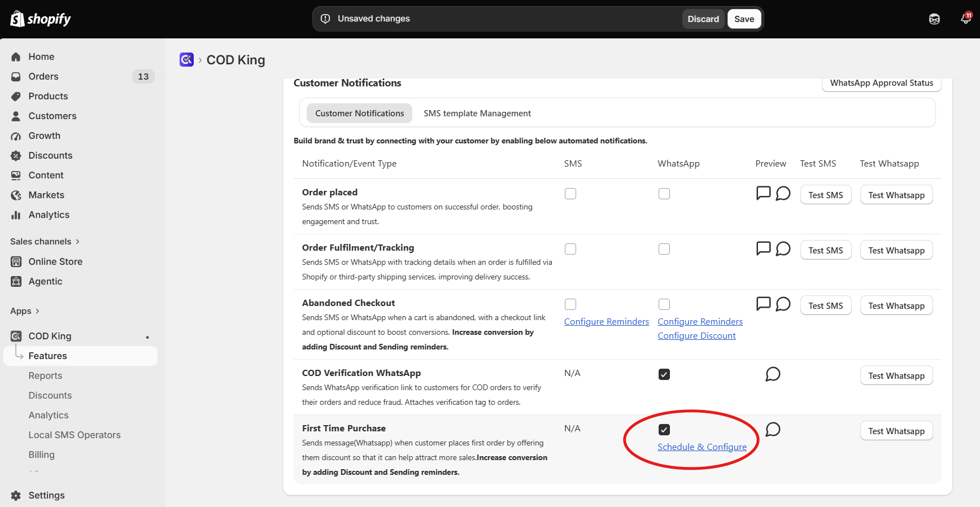The height and width of the screenshot is (507, 980).
Task: Send Test Whatsapp for Order placed
Action: (896, 195)
